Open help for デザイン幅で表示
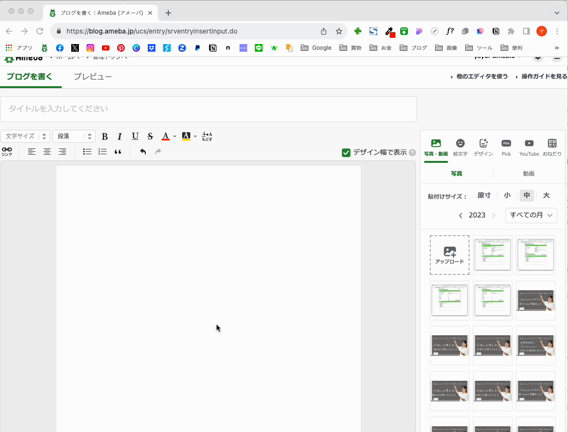568x432 pixels. point(412,152)
